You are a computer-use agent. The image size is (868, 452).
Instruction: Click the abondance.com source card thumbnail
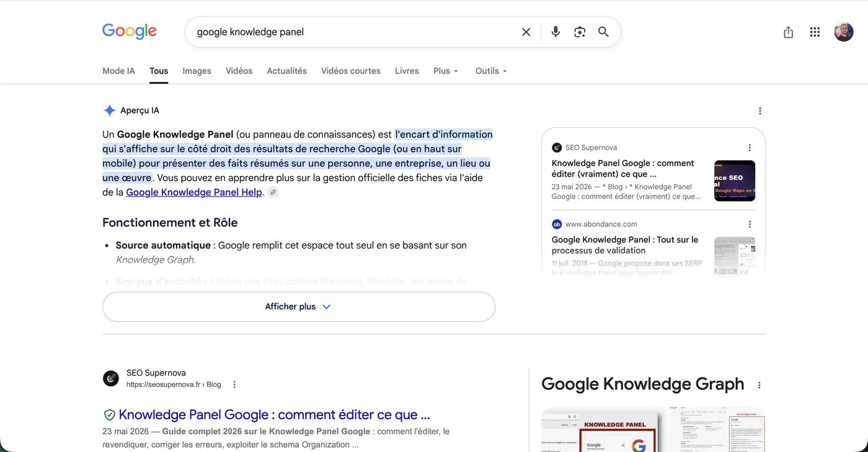tap(735, 256)
